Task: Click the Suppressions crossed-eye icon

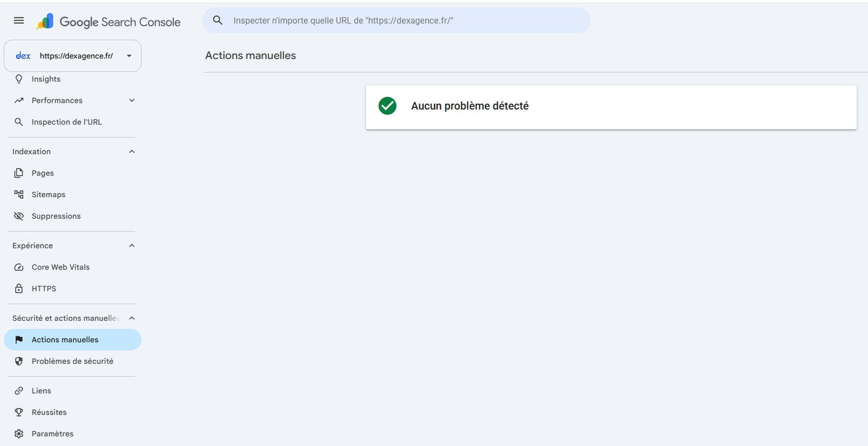Action: 19,216
